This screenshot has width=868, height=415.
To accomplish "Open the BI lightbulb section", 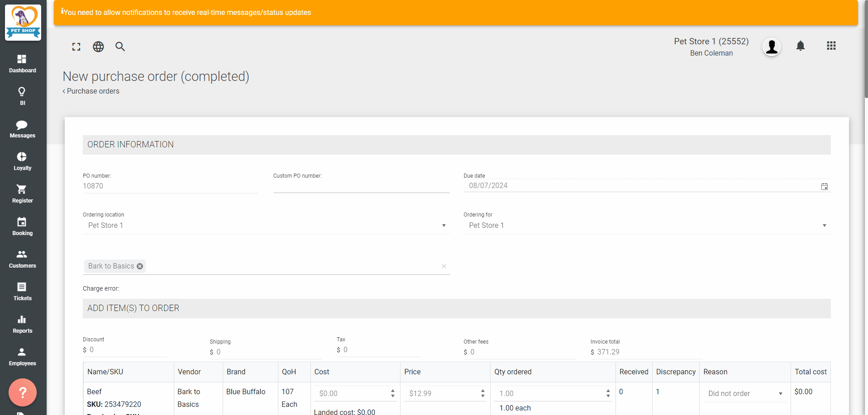I will (x=23, y=96).
